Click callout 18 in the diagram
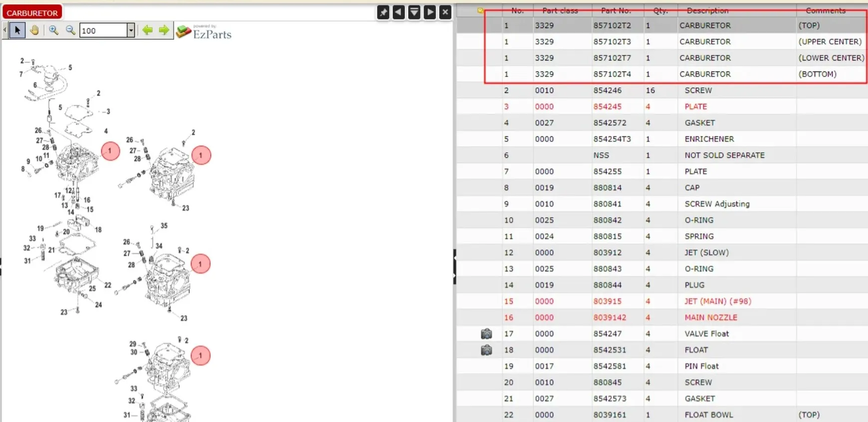The width and height of the screenshot is (868, 422). pos(98,230)
